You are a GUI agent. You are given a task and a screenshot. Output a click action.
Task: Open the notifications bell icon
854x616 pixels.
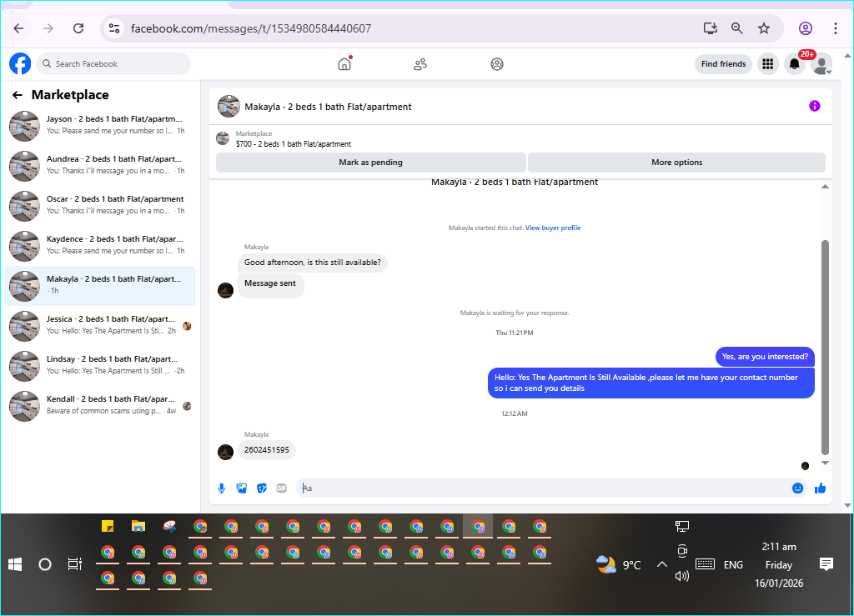coord(795,64)
